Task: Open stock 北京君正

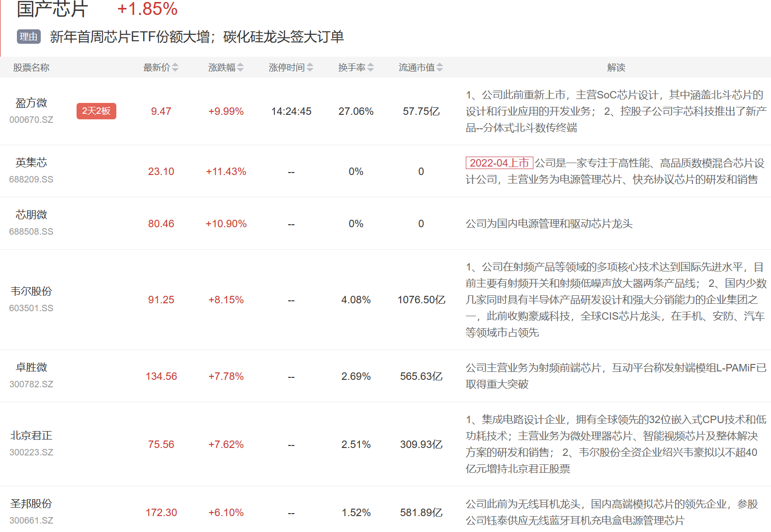Action: [x=31, y=436]
